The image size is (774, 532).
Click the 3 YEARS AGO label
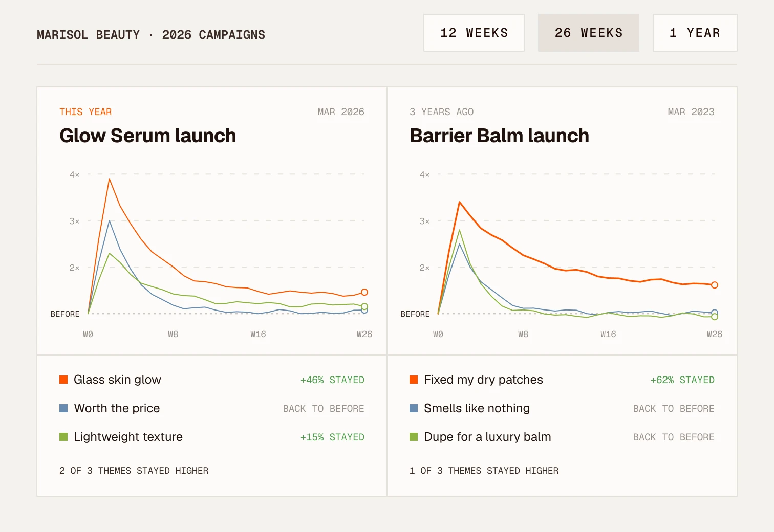(442, 112)
